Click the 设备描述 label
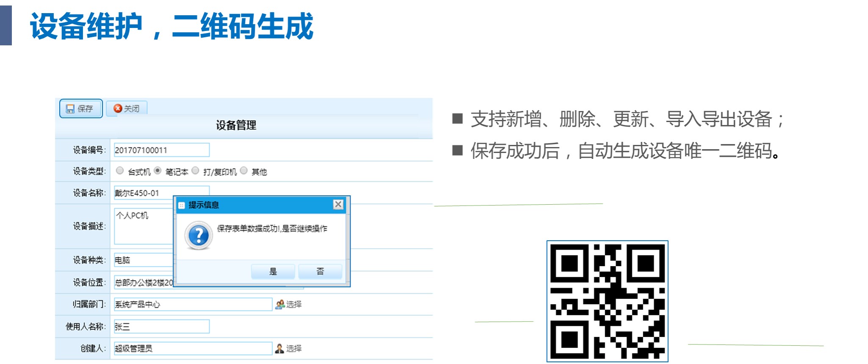Viewport: 868px width, 364px height. point(89,226)
